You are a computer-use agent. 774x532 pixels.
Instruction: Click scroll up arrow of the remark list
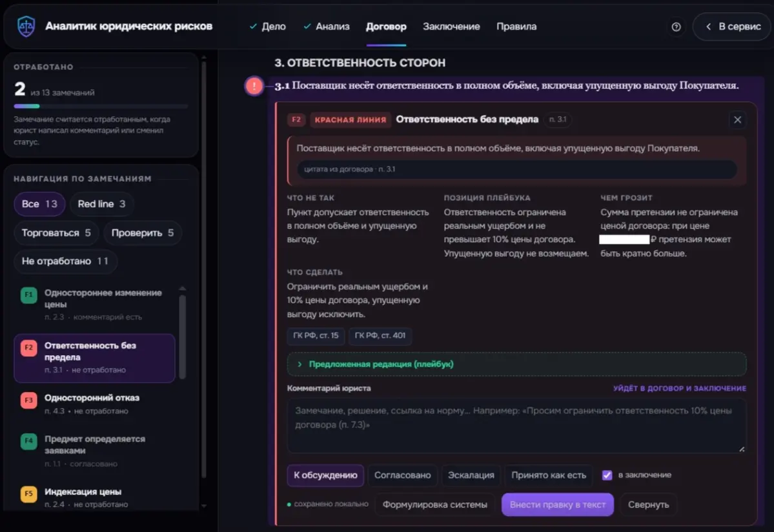pos(183,288)
